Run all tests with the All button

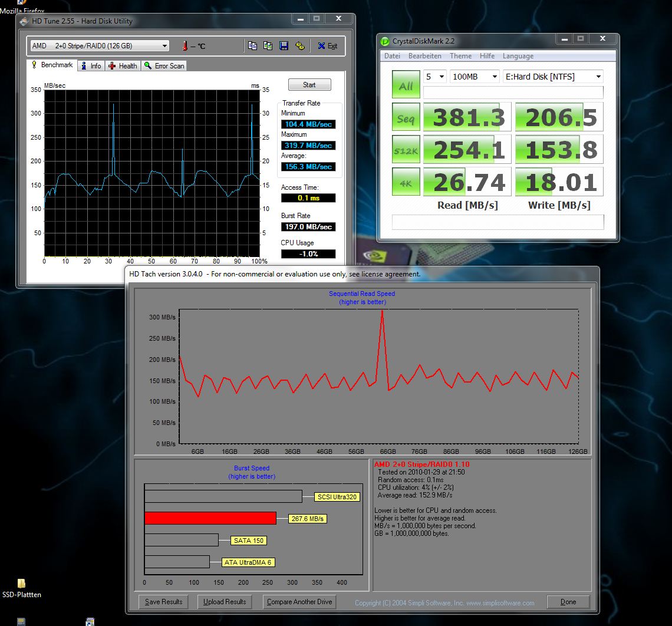point(406,85)
